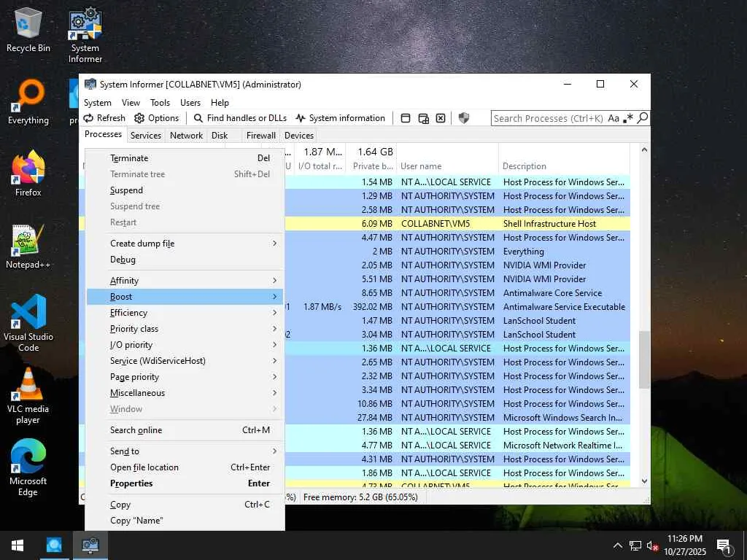Open the Recycle Bin desktop icon
The image size is (747, 560).
pyautogui.click(x=28, y=29)
